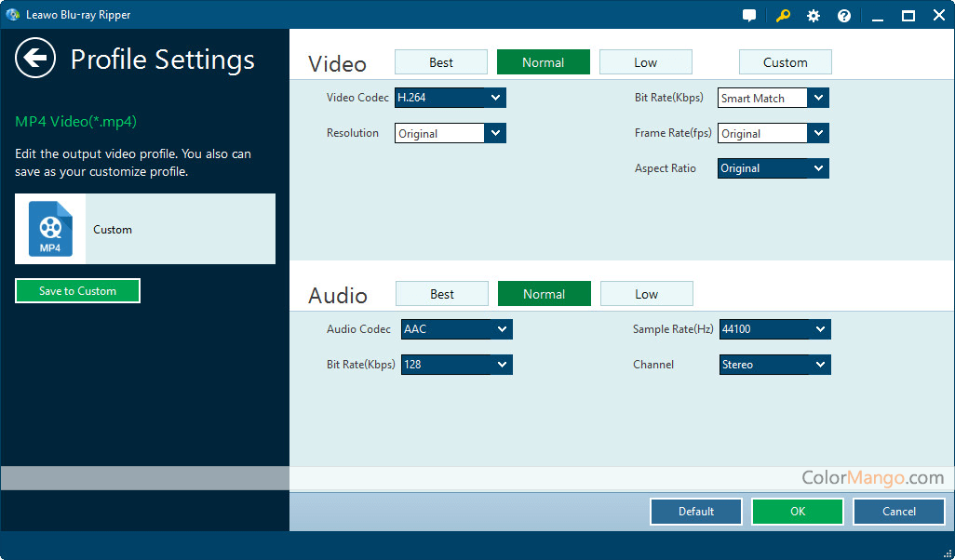Select Normal audio quality tab
This screenshot has width=955, height=560.
click(x=544, y=294)
